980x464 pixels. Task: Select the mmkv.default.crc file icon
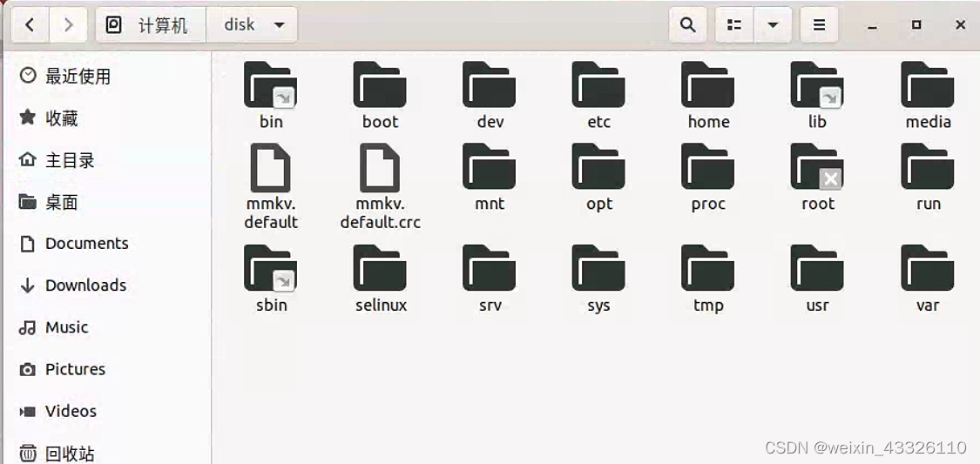pyautogui.click(x=380, y=169)
